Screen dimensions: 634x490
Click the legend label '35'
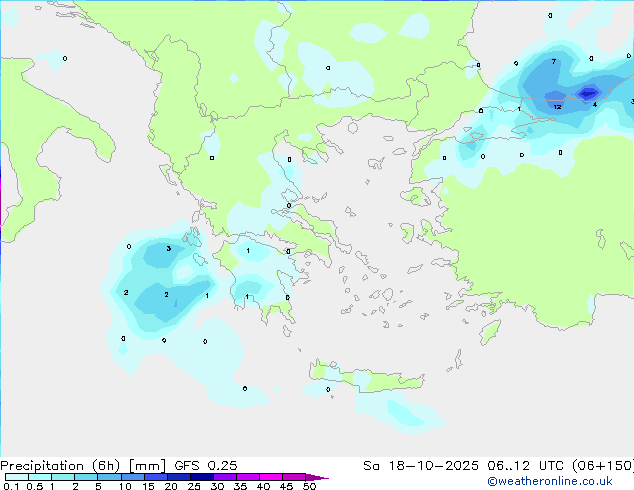pyautogui.click(x=240, y=486)
